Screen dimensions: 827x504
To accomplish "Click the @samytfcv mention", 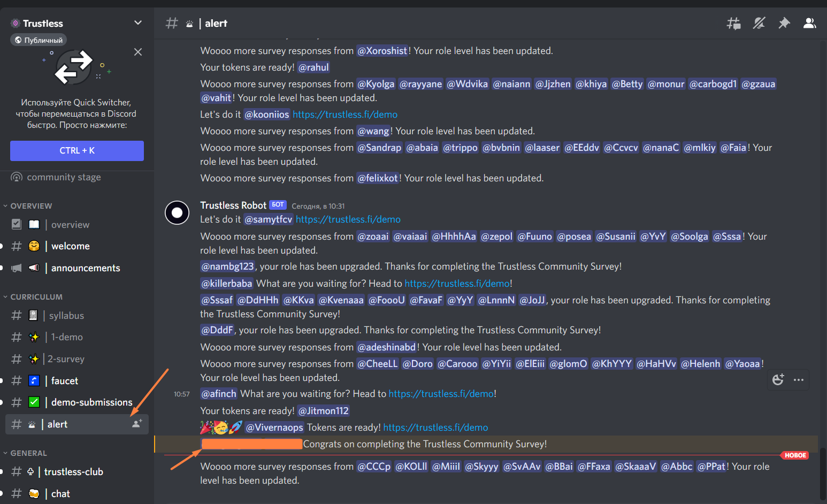I will [269, 219].
